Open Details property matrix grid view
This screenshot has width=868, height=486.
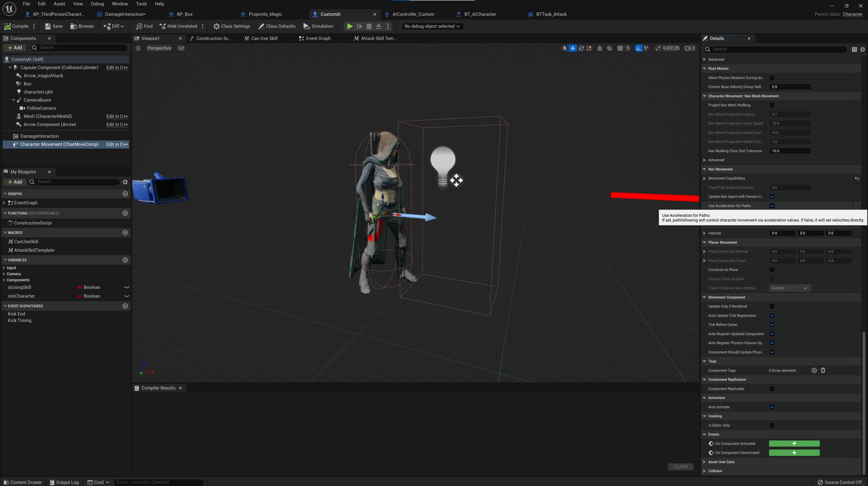(854, 49)
